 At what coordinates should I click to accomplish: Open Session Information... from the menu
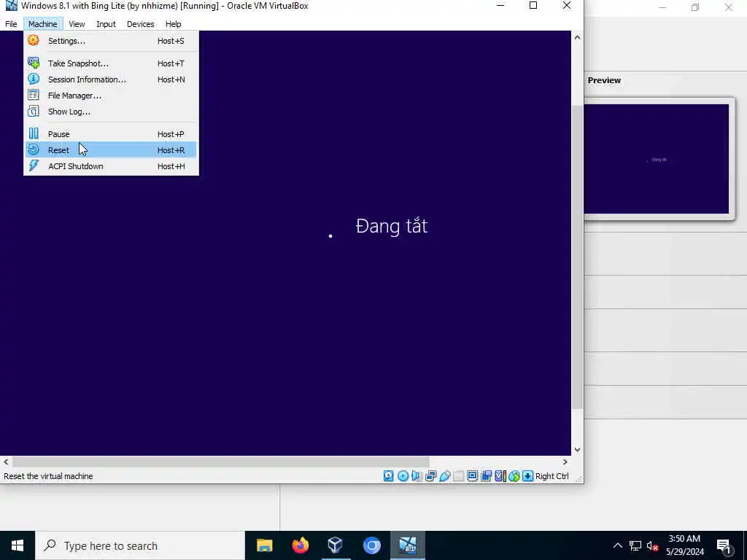point(111,79)
